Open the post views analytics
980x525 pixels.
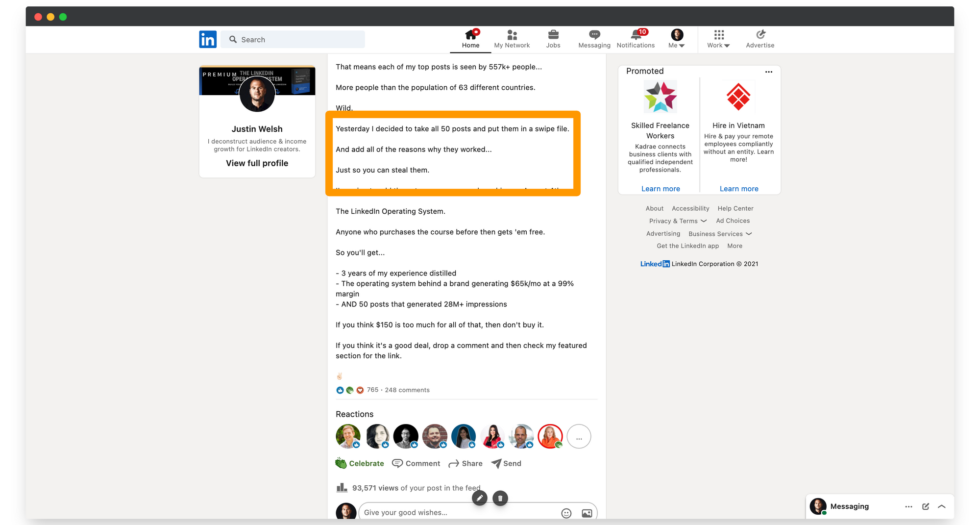(x=408, y=488)
